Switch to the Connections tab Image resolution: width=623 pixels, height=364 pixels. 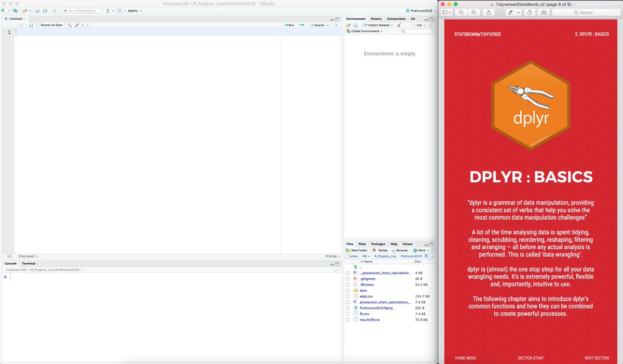pyautogui.click(x=396, y=19)
